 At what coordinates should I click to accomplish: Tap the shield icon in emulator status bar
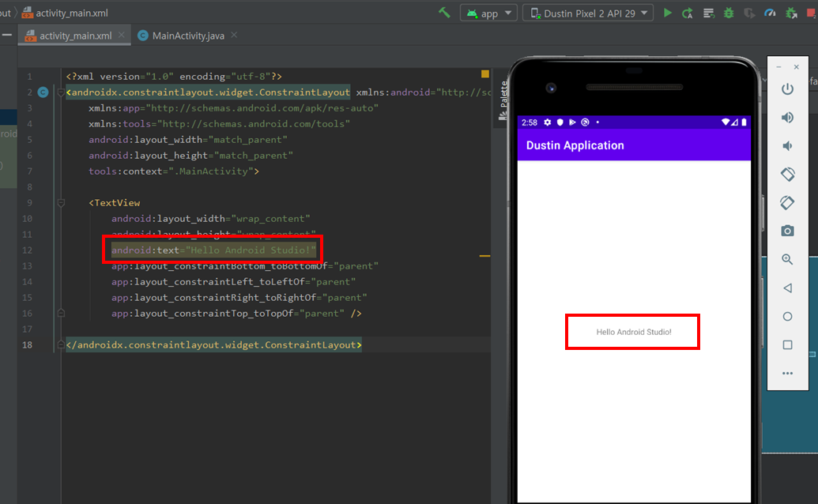[x=560, y=122]
